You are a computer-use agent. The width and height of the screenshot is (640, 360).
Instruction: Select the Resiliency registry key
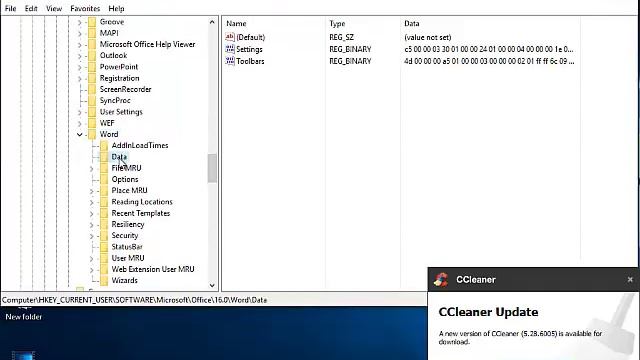point(128,224)
